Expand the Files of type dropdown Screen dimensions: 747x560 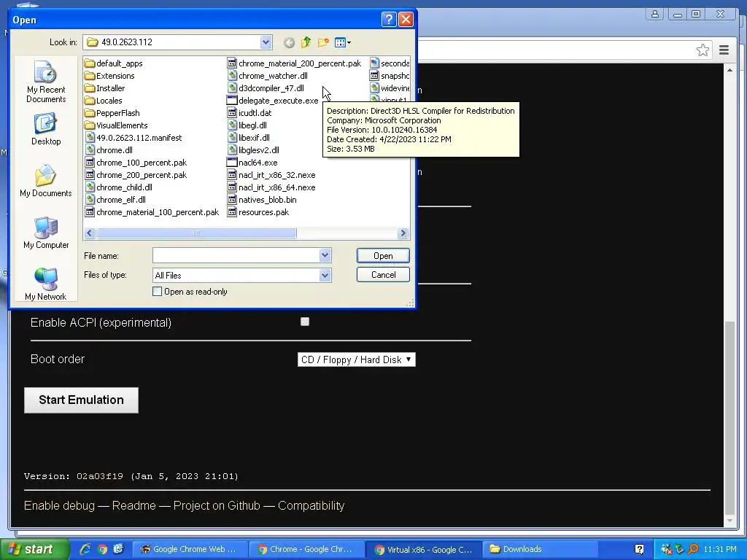[325, 275]
